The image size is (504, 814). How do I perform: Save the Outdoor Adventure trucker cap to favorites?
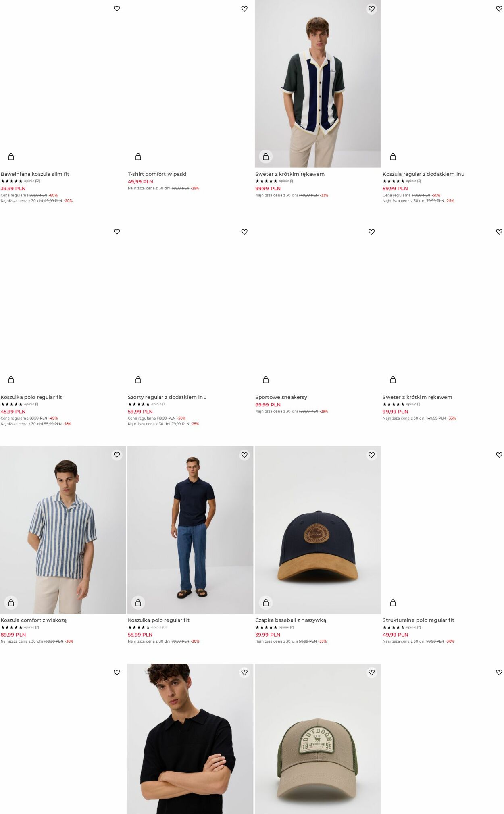(372, 672)
